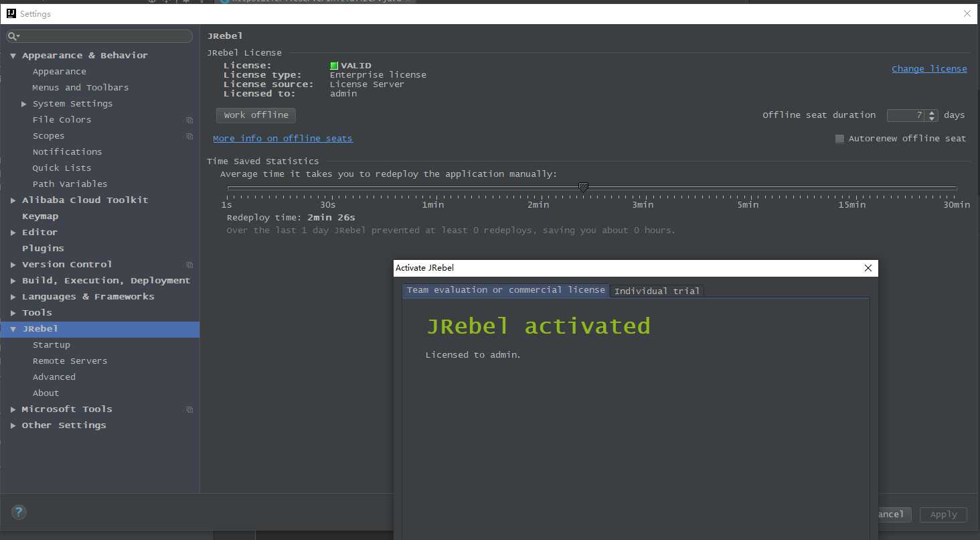Open Path Variables settings page
The image size is (980, 540).
70,184
